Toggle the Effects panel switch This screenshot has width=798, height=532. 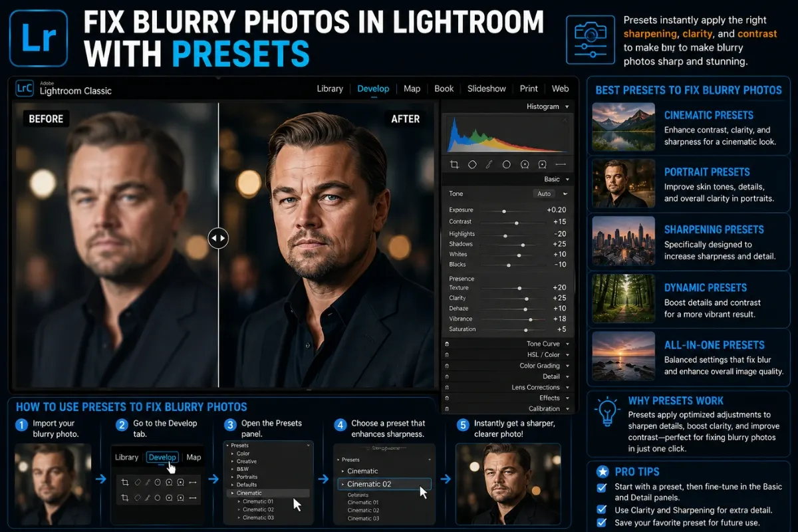[x=446, y=398]
